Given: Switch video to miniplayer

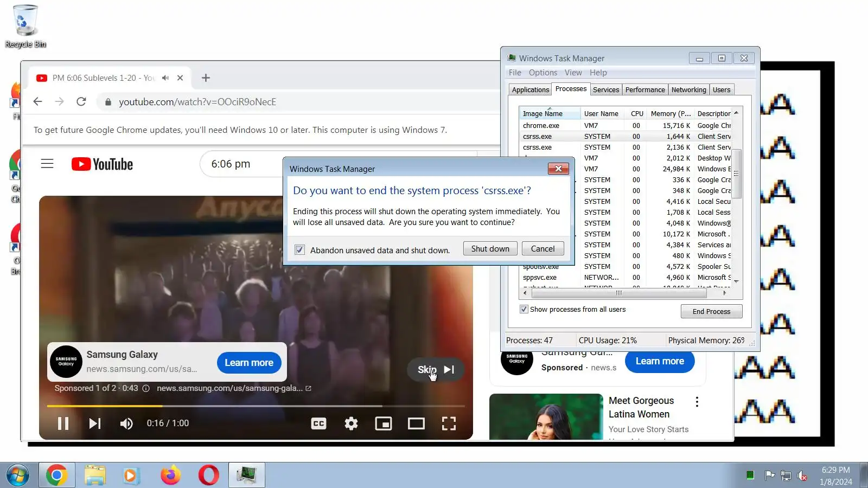Looking at the screenshot, I should (384, 423).
